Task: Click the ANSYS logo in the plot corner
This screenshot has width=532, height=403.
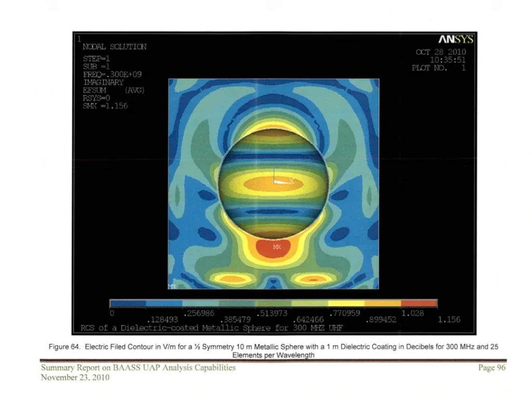Action: (456, 40)
